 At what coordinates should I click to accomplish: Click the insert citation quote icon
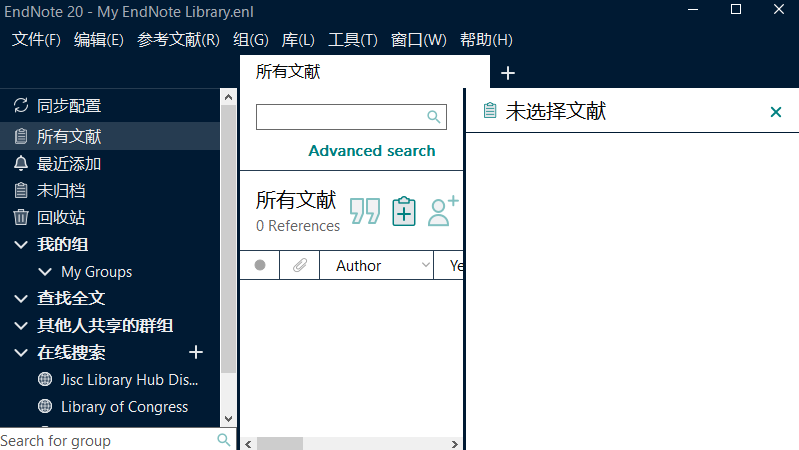(365, 211)
